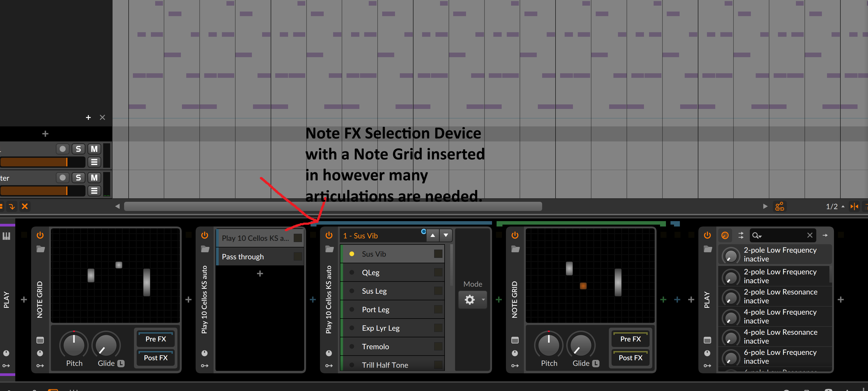Click the orange X button below the track list

25,206
